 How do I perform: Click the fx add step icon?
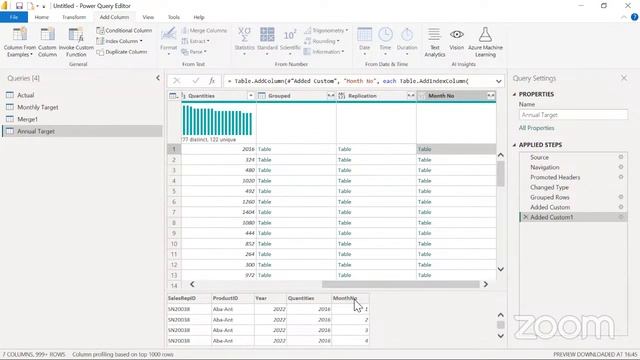pyautogui.click(x=211, y=81)
